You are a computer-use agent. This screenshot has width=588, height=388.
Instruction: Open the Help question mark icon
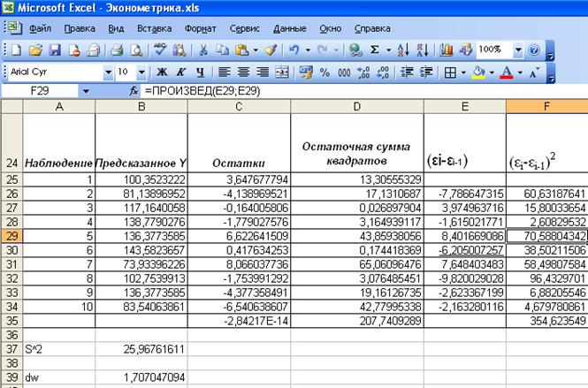point(534,49)
